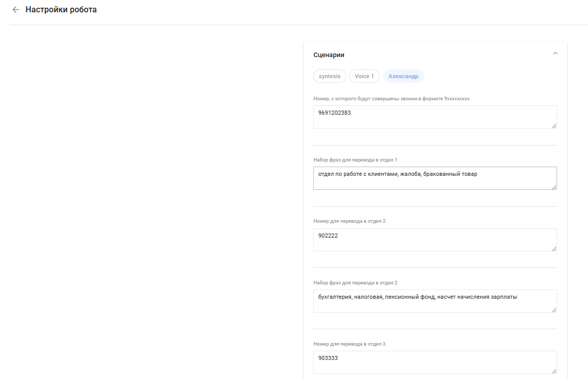588x379 pixels.
Task: Click the Сценарии section header
Action: pos(329,55)
